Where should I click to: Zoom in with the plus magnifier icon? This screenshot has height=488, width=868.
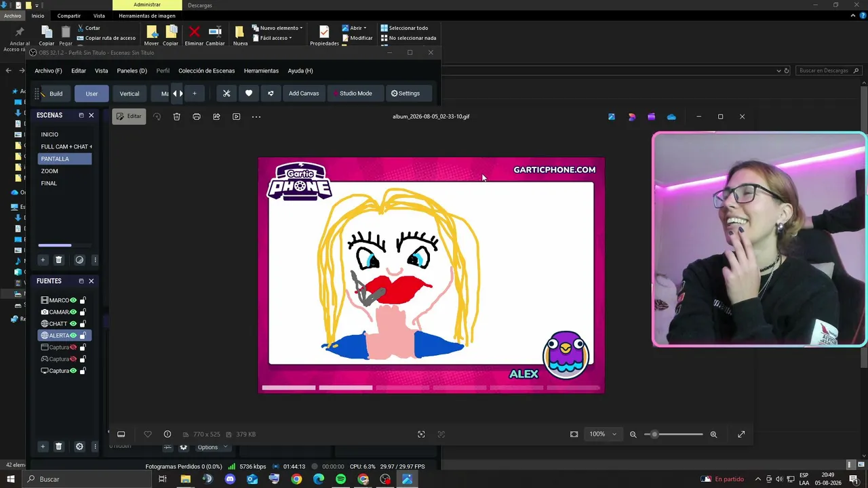click(713, 434)
